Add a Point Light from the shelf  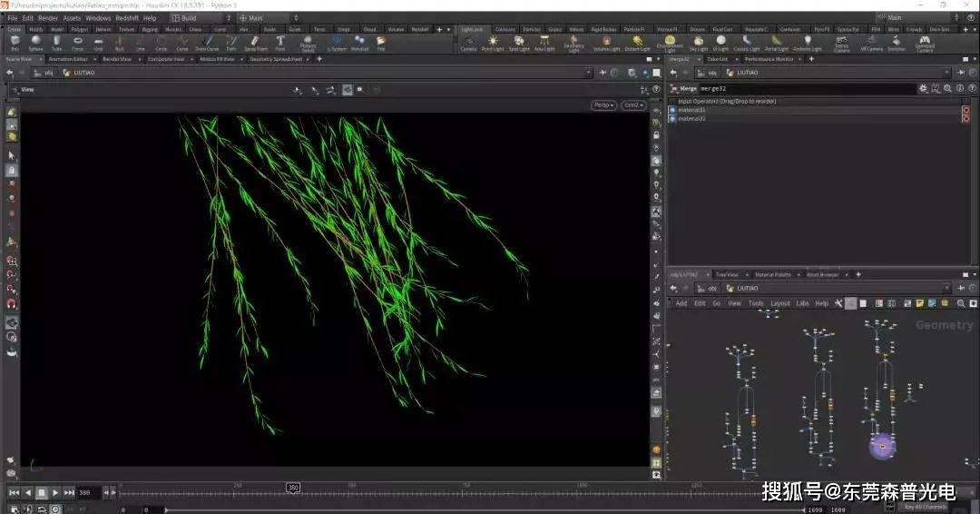494,42
